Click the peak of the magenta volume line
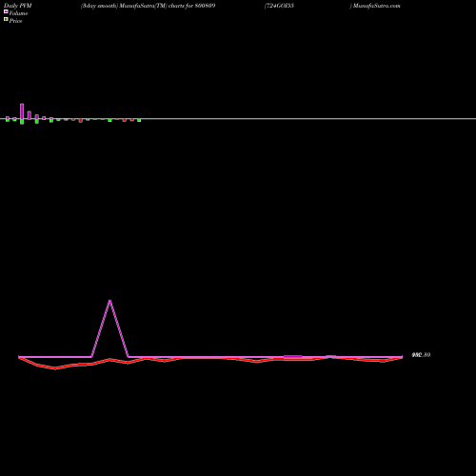 pyautogui.click(x=109, y=301)
